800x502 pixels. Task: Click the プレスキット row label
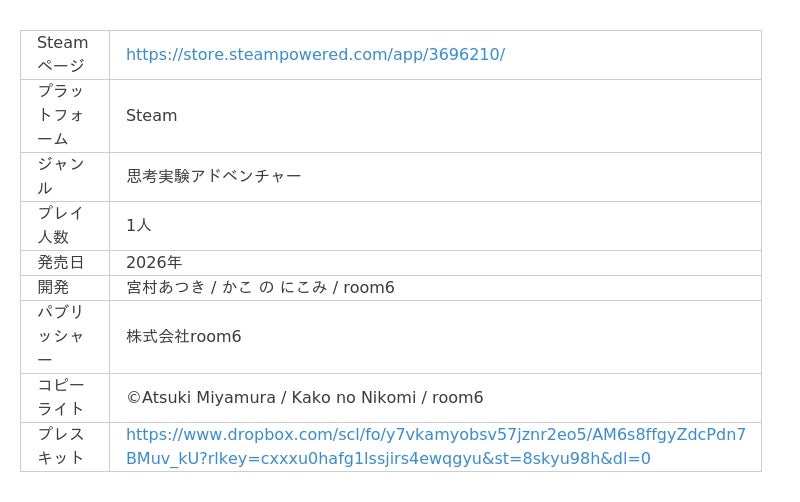point(61,446)
